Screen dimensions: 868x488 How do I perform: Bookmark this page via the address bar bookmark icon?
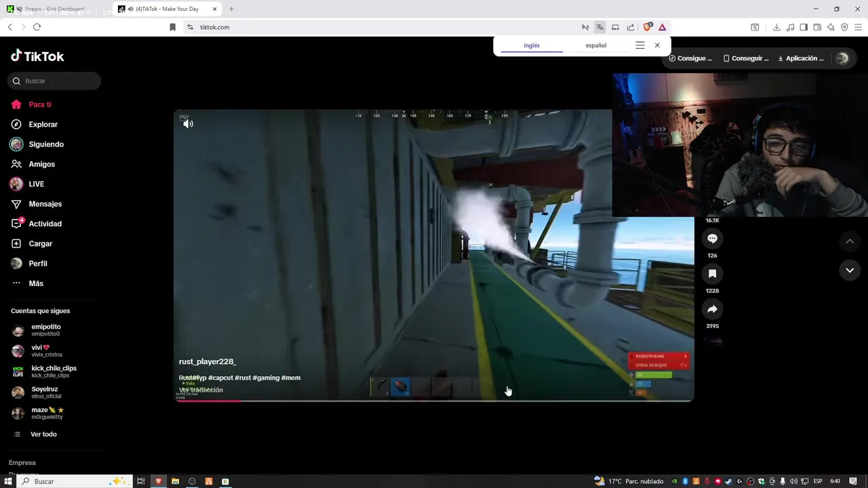tap(172, 27)
